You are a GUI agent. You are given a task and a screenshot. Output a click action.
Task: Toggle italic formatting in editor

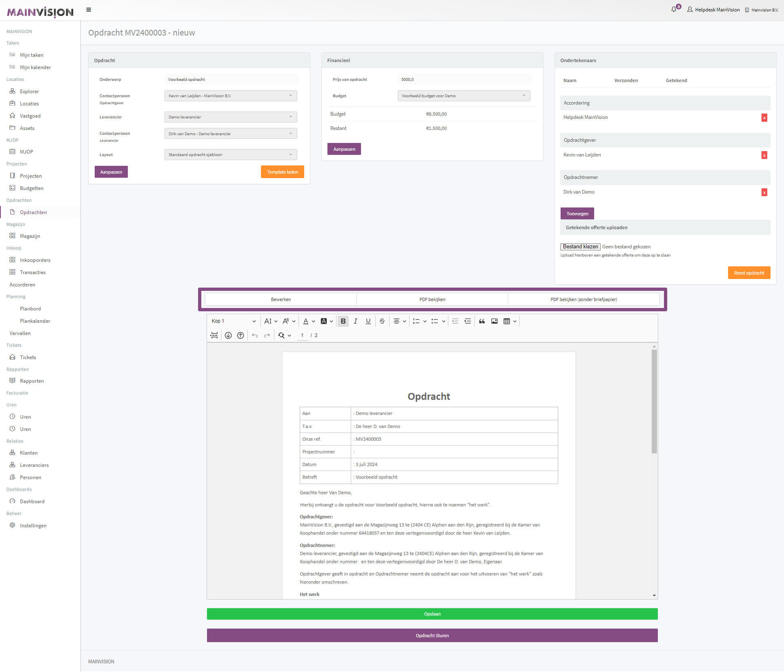pyautogui.click(x=355, y=321)
